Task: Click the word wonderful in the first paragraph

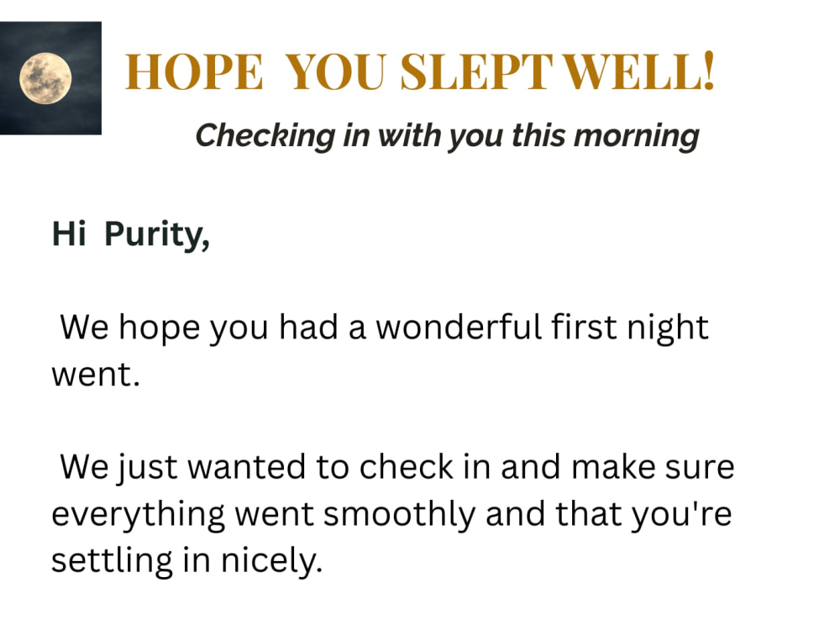Action: click(459, 327)
